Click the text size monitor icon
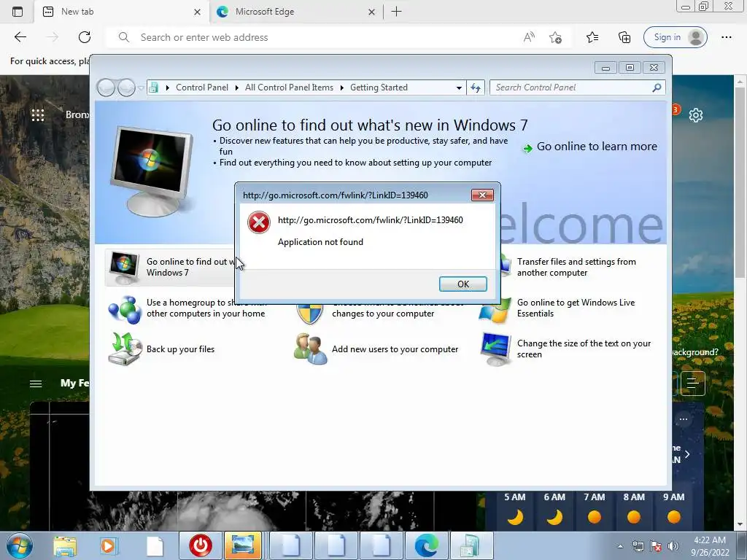The width and height of the screenshot is (747, 560). pos(496,349)
